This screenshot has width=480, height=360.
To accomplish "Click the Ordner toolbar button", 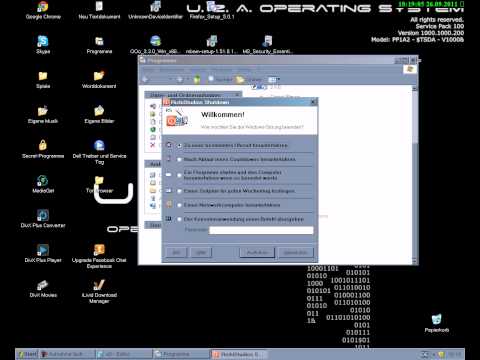I will [x=249, y=79].
